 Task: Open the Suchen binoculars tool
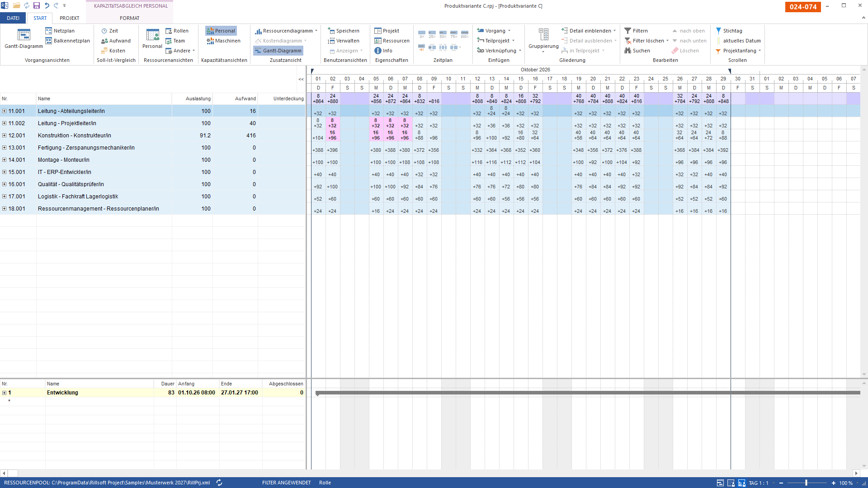(627, 51)
